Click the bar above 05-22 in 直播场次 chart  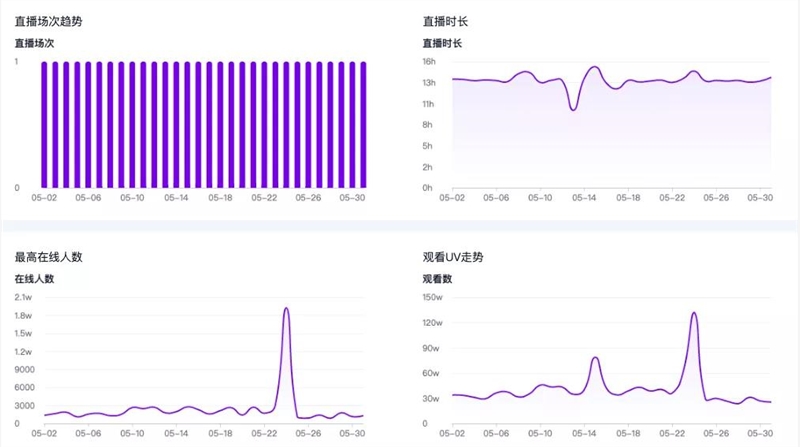(x=264, y=125)
